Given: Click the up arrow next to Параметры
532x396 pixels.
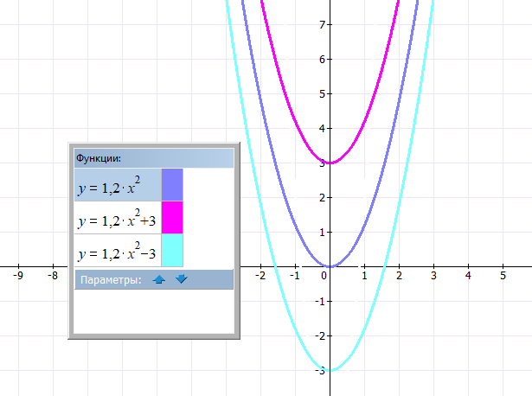Looking at the screenshot, I should 158,279.
